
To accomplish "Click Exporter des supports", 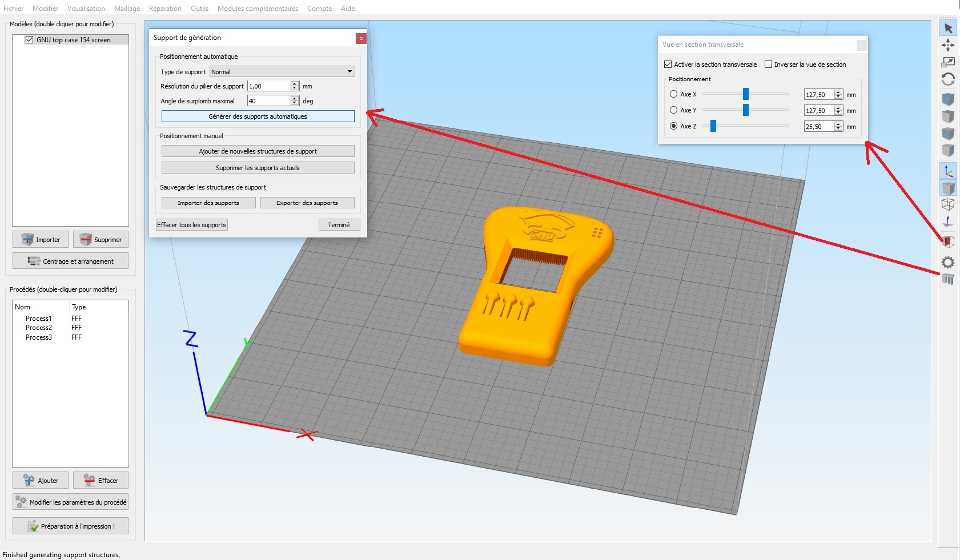I will 307,203.
